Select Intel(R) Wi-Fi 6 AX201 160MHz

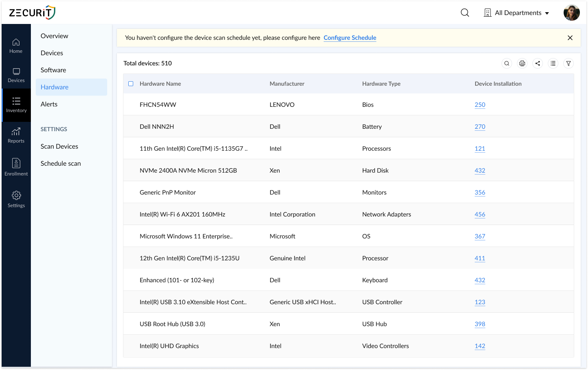[182, 214]
